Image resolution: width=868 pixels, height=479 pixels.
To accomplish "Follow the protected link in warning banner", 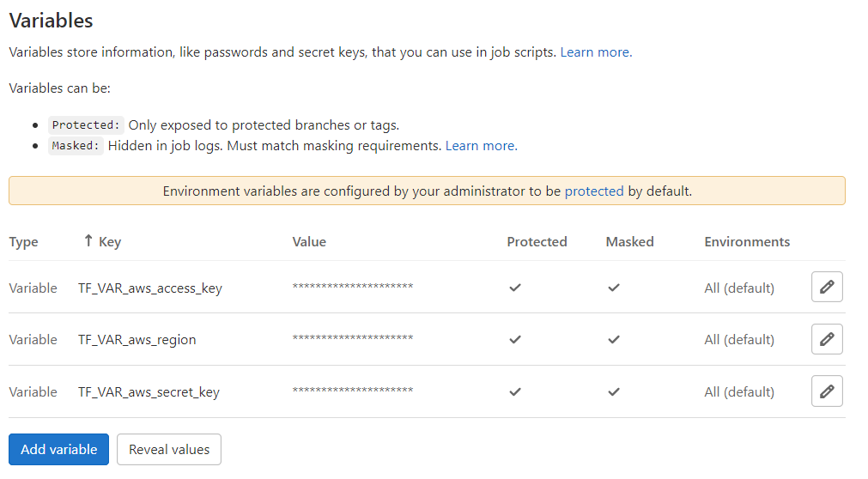I will click(x=594, y=191).
